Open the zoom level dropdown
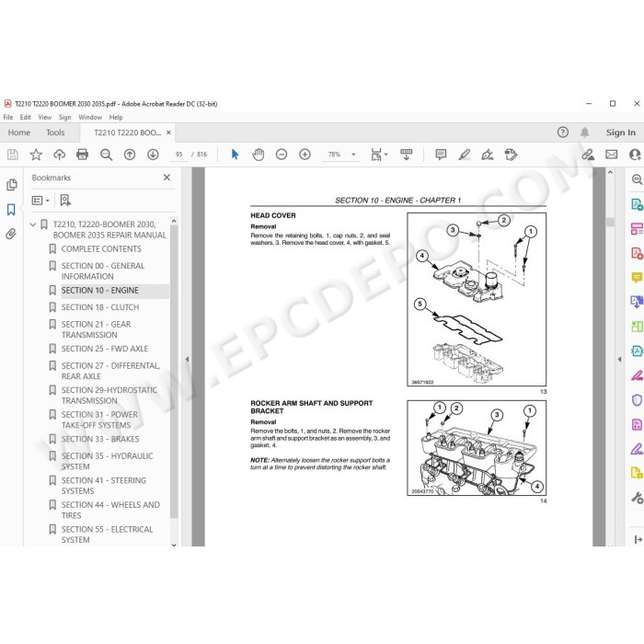The image size is (644, 644). point(353,155)
